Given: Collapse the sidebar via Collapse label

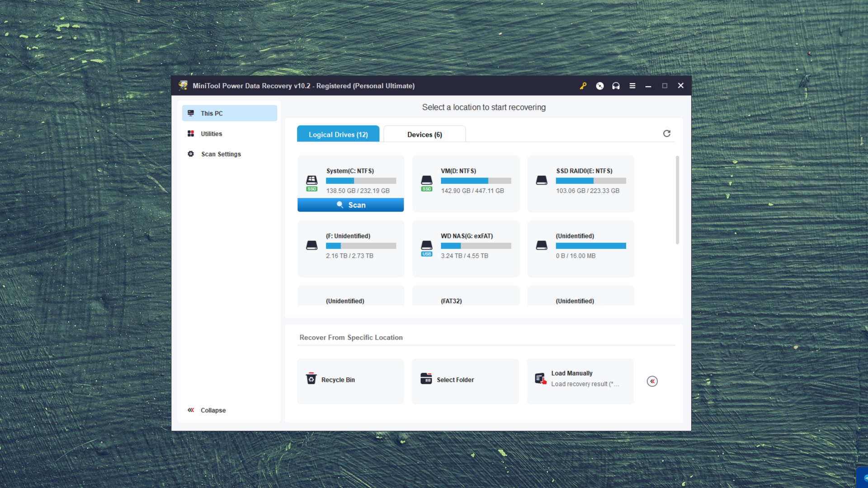Looking at the screenshot, I should 213,410.
